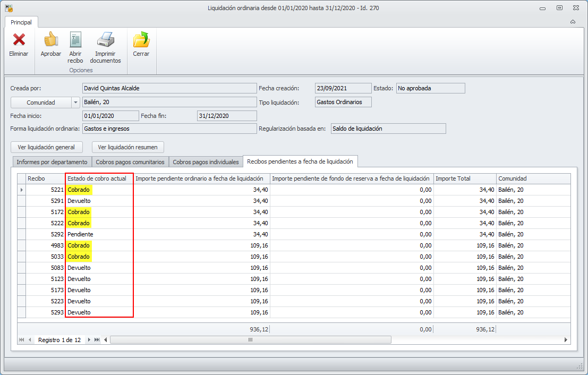Viewport: 588px width, 375px height.
Task: Go to next record navigation arrow
Action: tap(89, 340)
